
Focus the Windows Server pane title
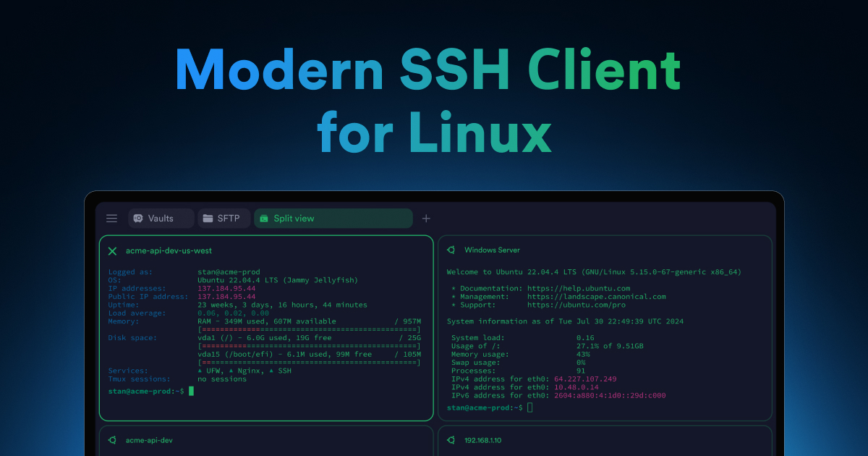coord(492,250)
